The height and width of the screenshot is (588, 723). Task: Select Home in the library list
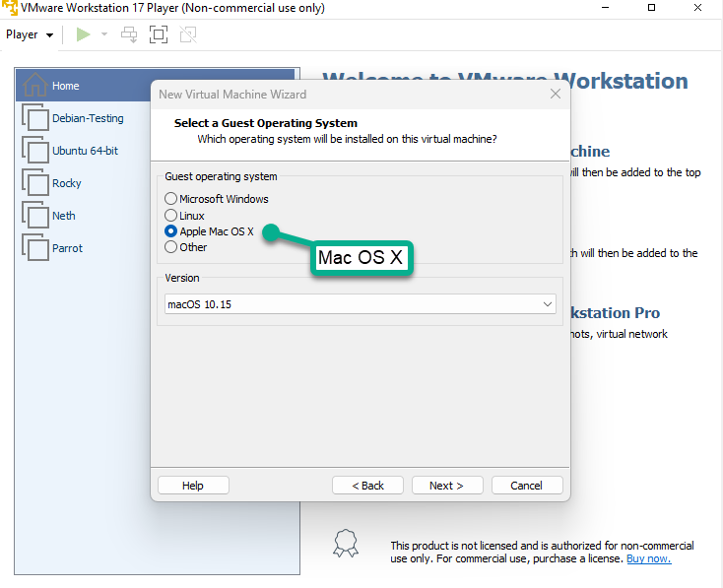tap(66, 86)
